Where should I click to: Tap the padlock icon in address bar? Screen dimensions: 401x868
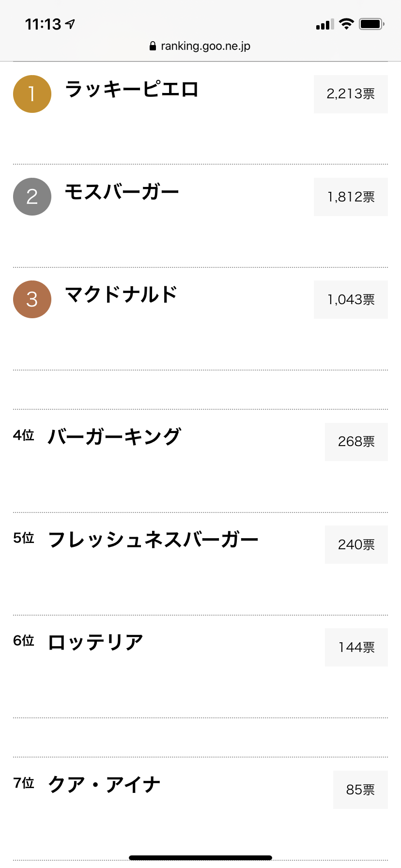pyautogui.click(x=153, y=46)
